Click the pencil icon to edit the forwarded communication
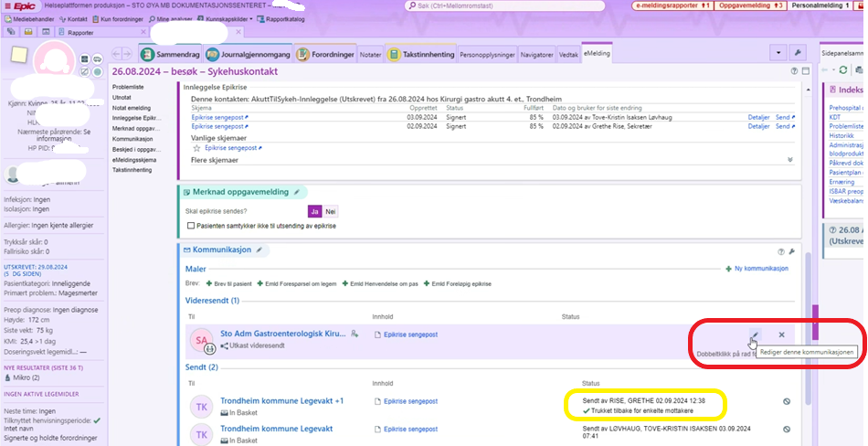This screenshot has width=868, height=446. (x=755, y=335)
